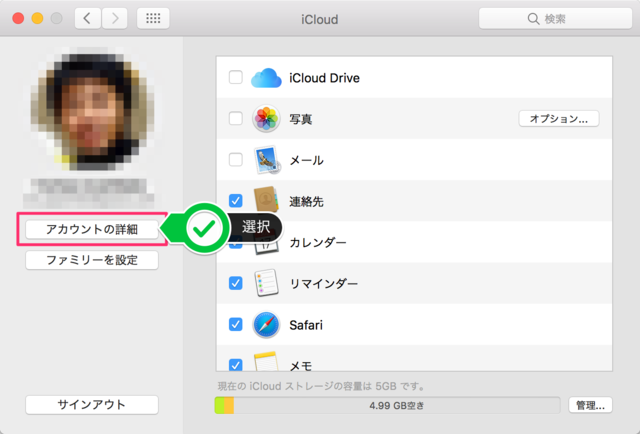The width and height of the screenshot is (640, 434).
Task: Go back with the left chevron button
Action: (x=87, y=18)
